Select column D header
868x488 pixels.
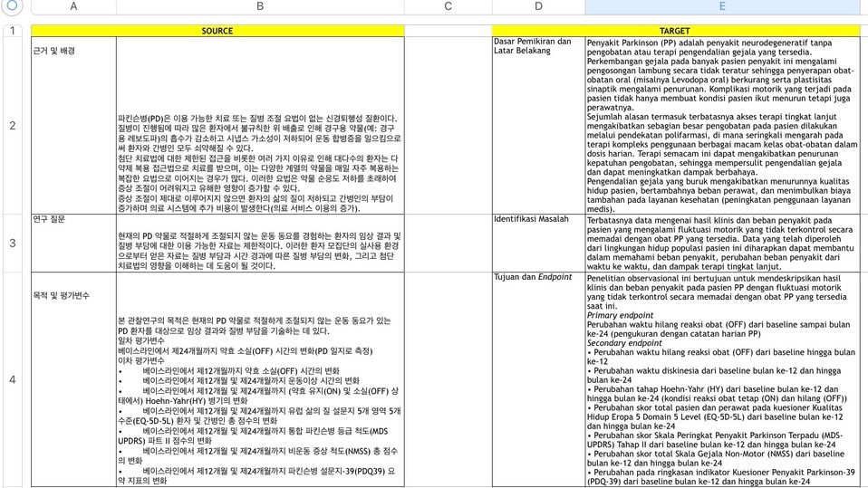pyautogui.click(x=538, y=6)
